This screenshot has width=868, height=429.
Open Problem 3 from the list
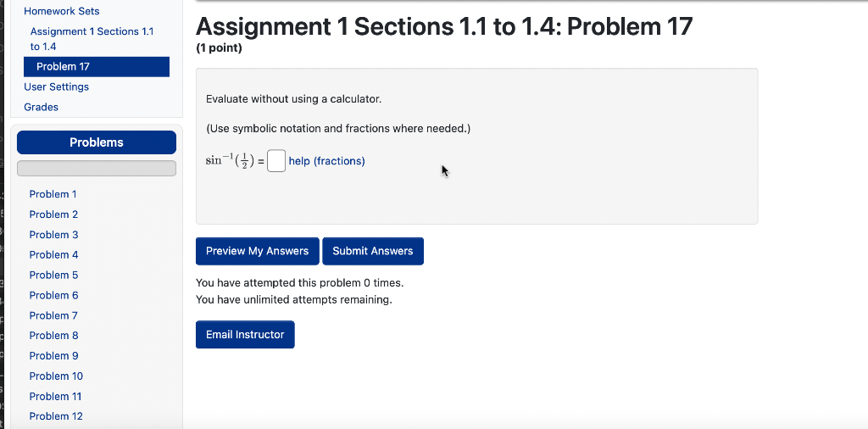click(x=53, y=235)
